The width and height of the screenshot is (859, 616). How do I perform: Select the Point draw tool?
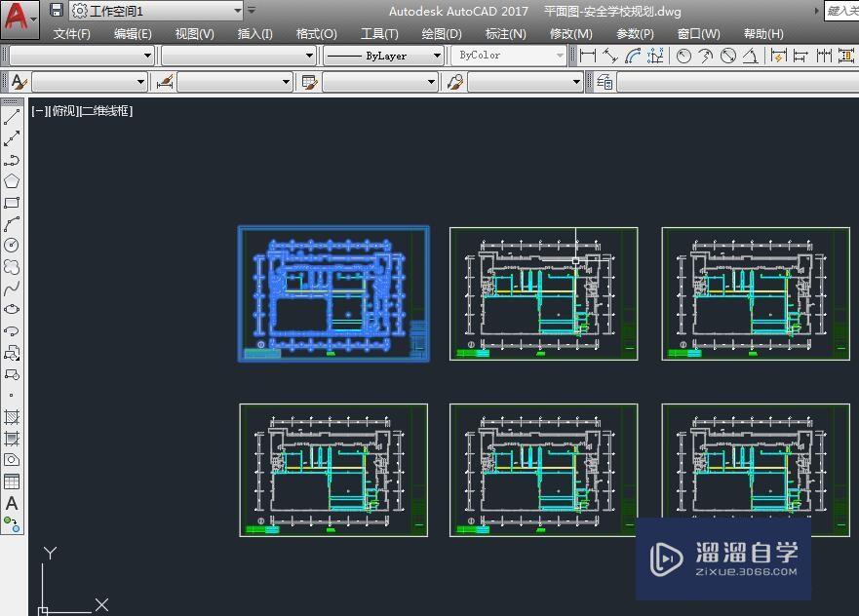coord(12,396)
